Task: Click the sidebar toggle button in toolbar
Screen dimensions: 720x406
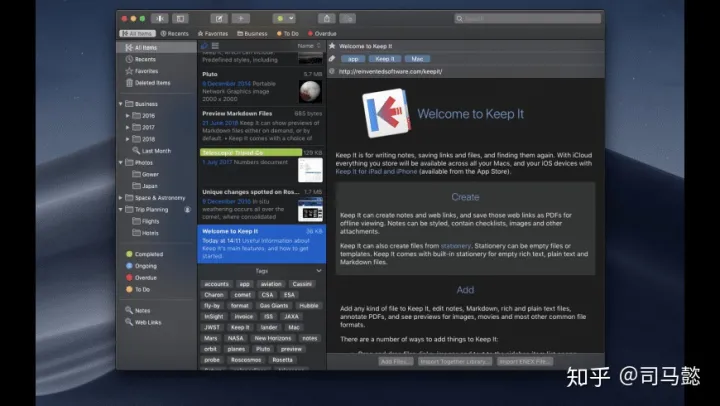Action: pyautogui.click(x=180, y=19)
